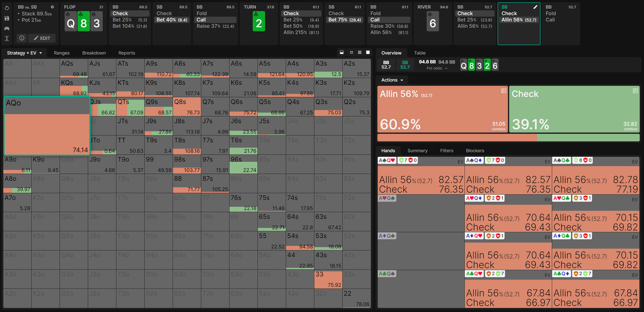Open the Blockers tab
Screen dimensions: 644x312
[475, 151]
